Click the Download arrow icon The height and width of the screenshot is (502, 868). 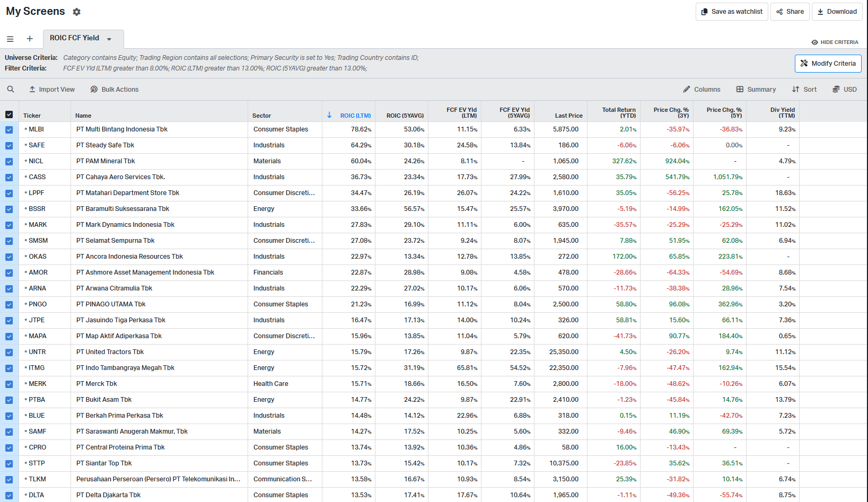[x=820, y=12]
